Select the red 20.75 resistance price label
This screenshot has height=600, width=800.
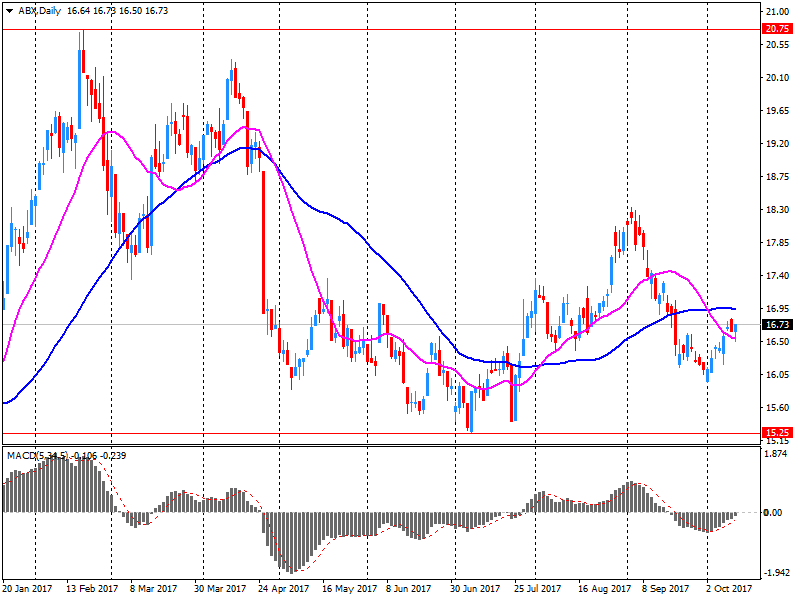pyautogui.click(x=778, y=29)
